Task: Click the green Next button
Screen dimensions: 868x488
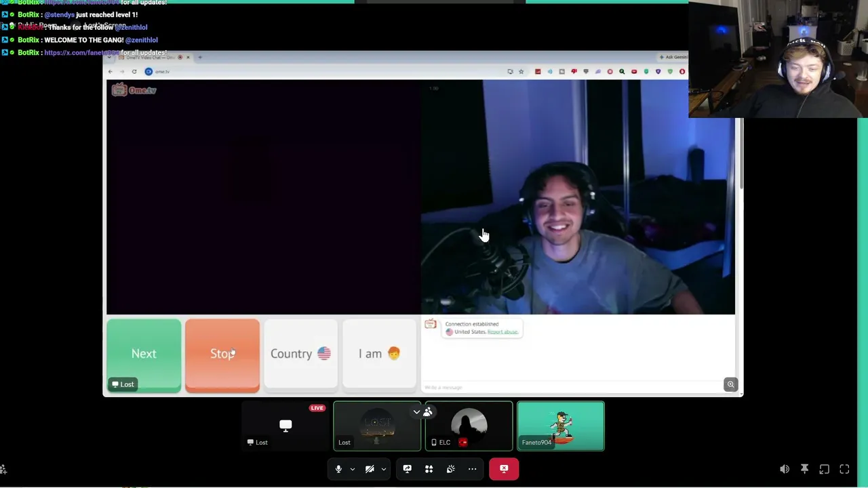Action: 144,355
